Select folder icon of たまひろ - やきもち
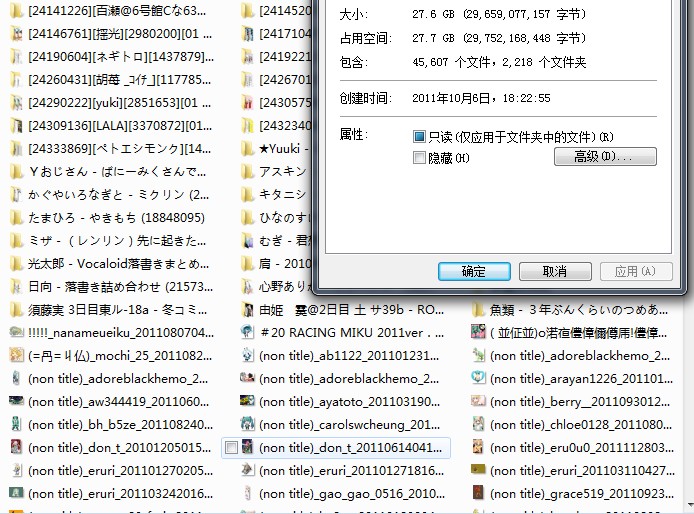Viewport: 694px width, 514px height. click(x=16, y=217)
